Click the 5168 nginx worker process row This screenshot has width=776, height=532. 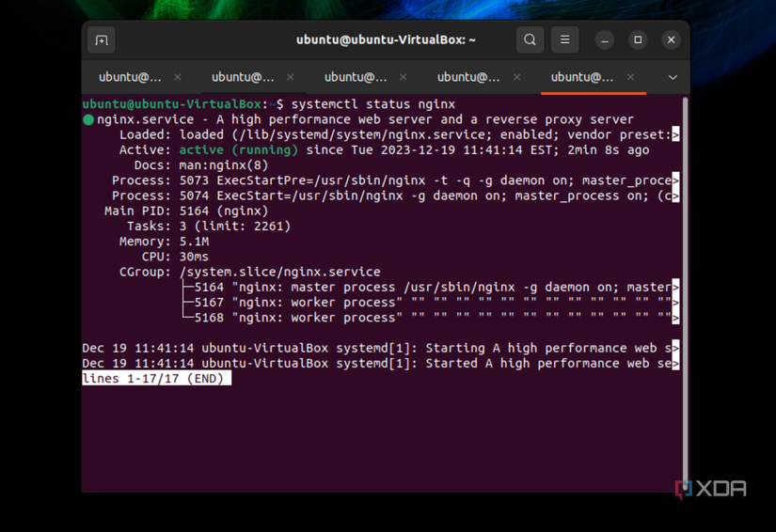[431, 318]
